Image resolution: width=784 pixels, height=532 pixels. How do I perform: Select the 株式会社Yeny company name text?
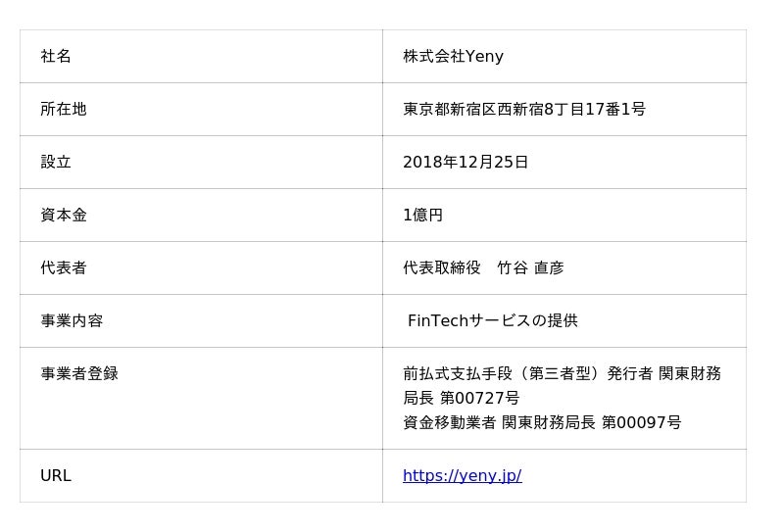(x=453, y=57)
